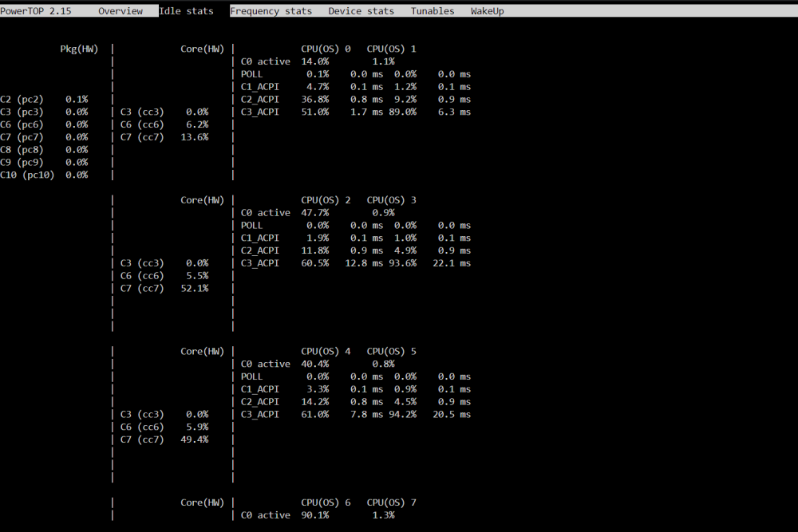
Task: Select the 40.4% C0 active value
Action: (315, 365)
